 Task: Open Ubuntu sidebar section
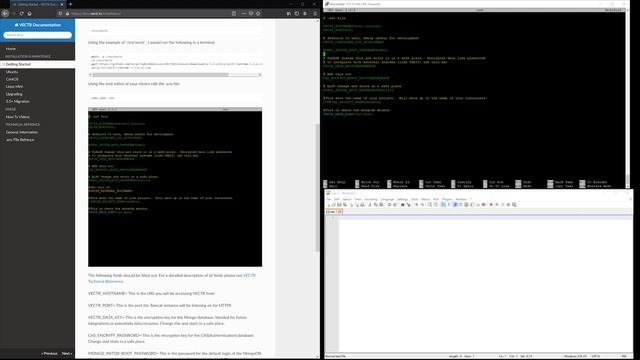coord(12,72)
